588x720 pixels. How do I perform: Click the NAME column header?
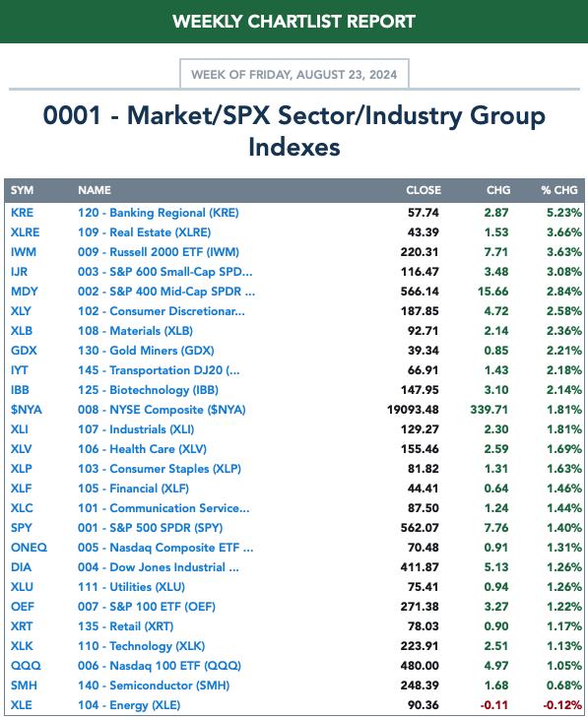point(95,190)
